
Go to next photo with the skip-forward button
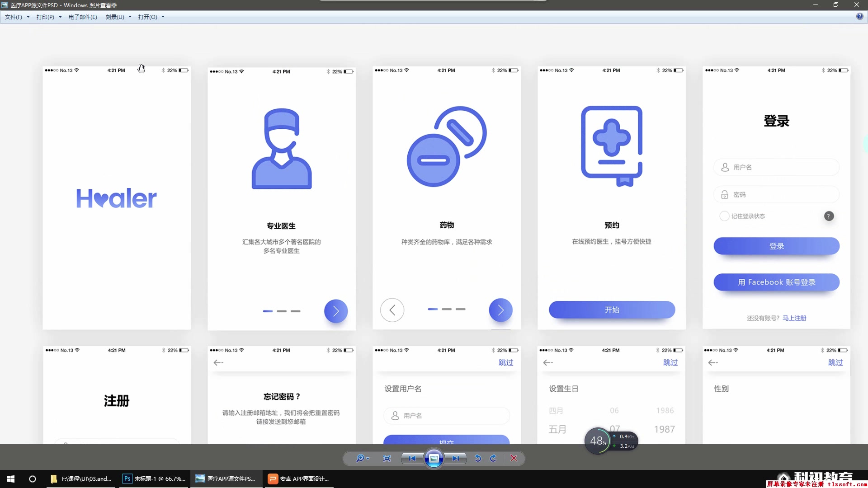455,458
